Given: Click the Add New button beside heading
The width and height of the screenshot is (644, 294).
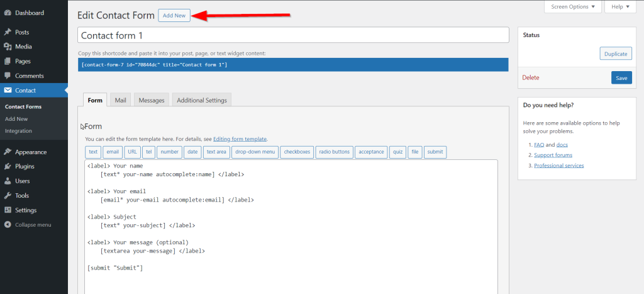Looking at the screenshot, I should click(x=174, y=16).
